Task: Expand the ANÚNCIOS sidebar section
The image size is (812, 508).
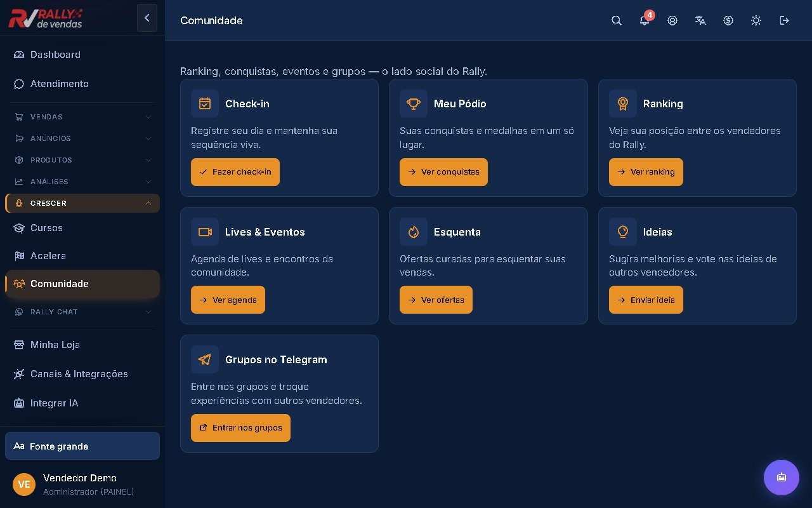Action: point(82,138)
